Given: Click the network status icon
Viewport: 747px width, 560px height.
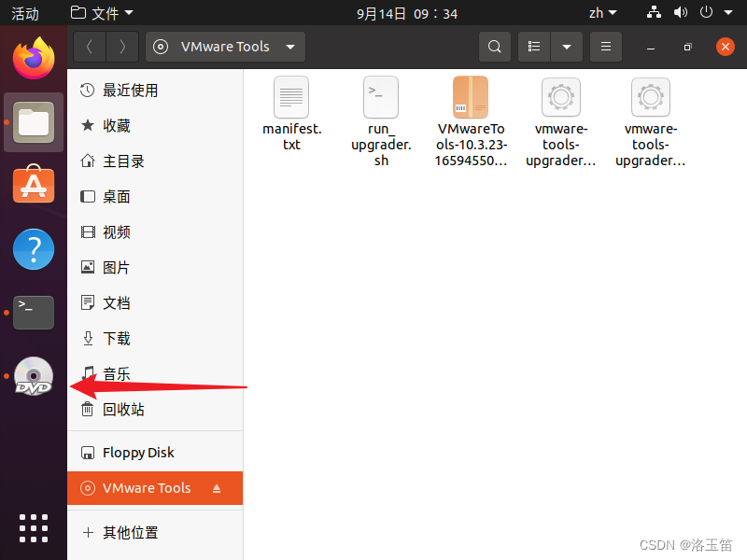Looking at the screenshot, I should pos(654,12).
